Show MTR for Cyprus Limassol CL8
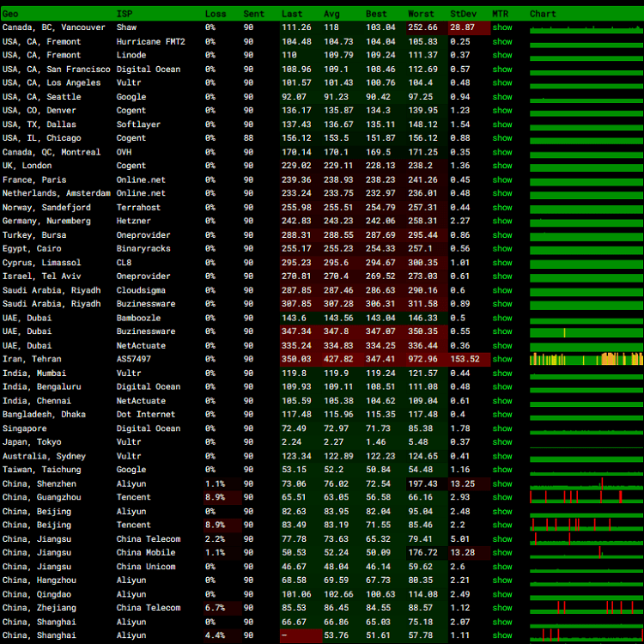The height and width of the screenshot is (644, 644). [x=502, y=263]
